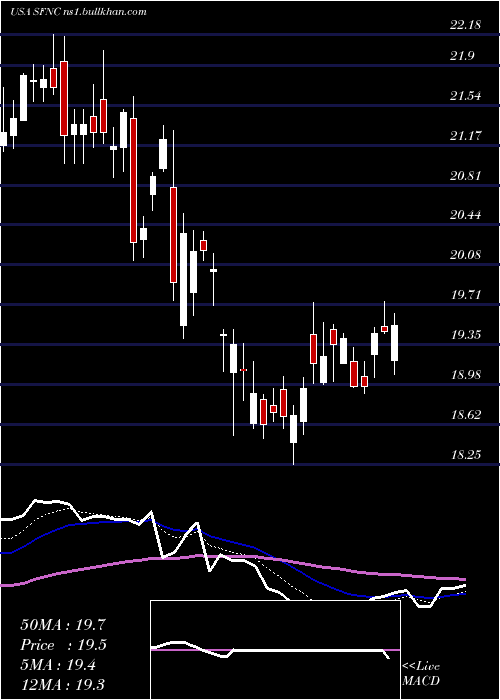Click the 21.9 price axis label

click(462, 56)
